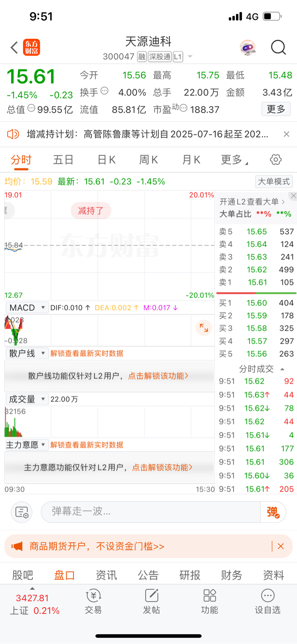Open the 功能 functions icon

click(x=210, y=601)
